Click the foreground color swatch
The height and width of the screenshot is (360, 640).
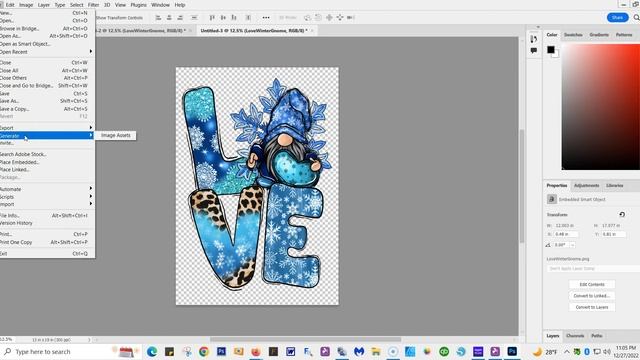click(551, 49)
